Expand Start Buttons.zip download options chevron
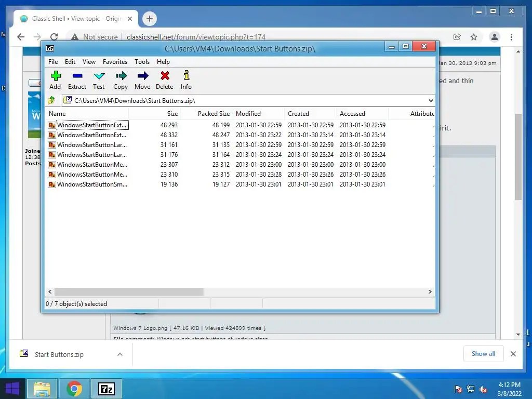This screenshot has width=532, height=399. [120, 354]
